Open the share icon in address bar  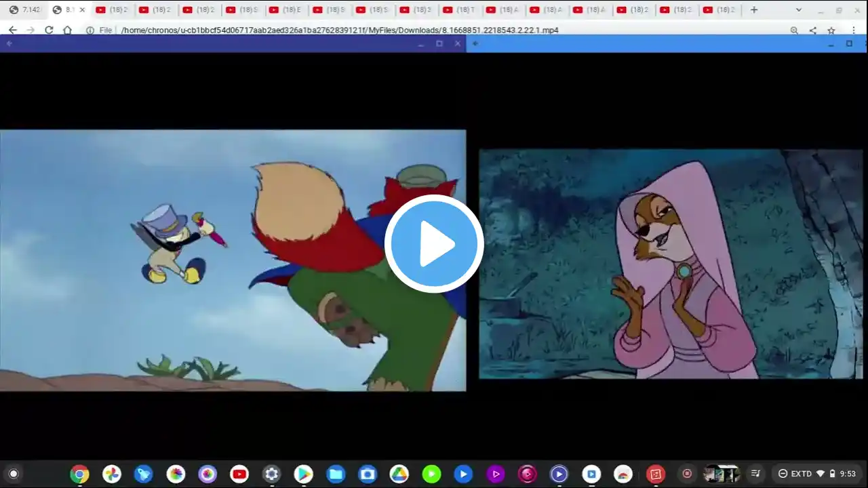(812, 30)
